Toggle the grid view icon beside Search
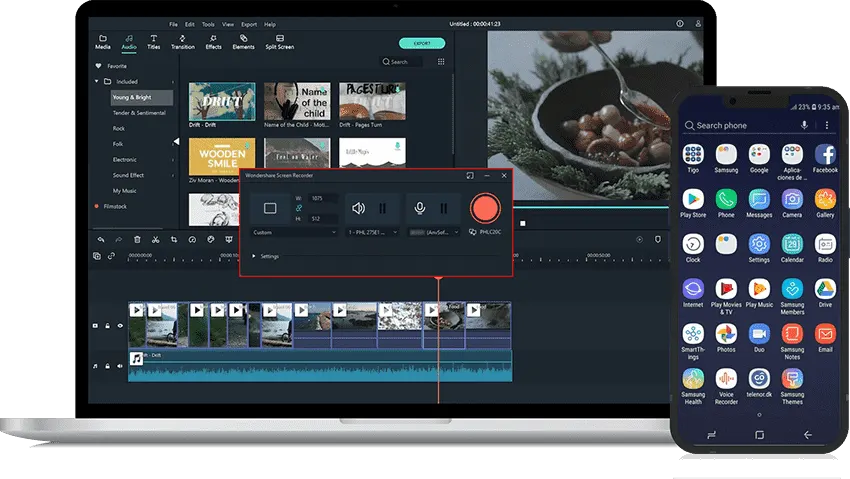The image size is (850, 479). point(441,62)
